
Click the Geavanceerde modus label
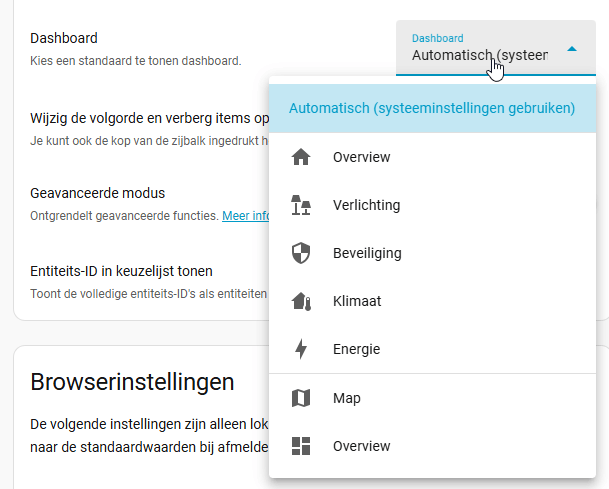(x=97, y=193)
